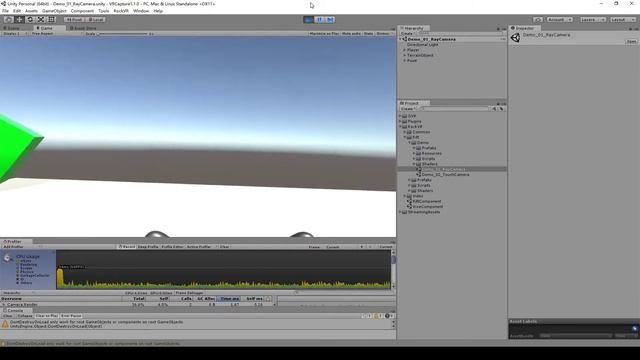
Task: Collapse RockVR folder in Project
Action: point(400,127)
